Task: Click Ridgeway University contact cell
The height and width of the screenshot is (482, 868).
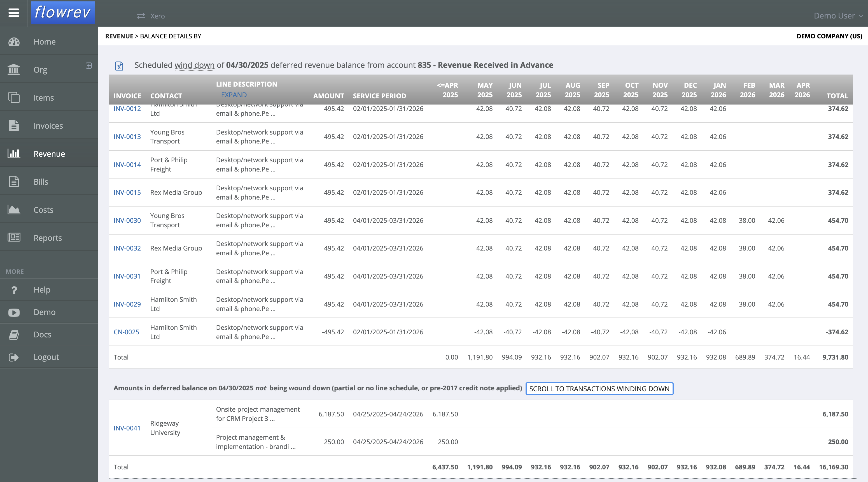Action: coord(165,428)
